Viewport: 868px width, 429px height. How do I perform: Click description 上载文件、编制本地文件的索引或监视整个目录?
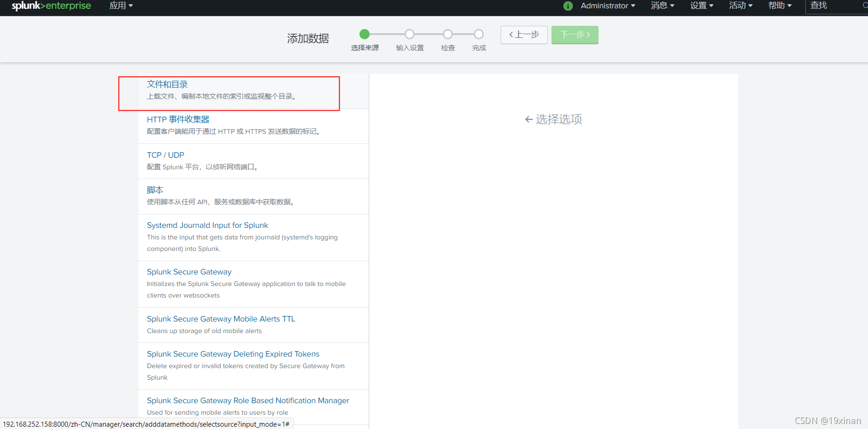[x=221, y=96]
